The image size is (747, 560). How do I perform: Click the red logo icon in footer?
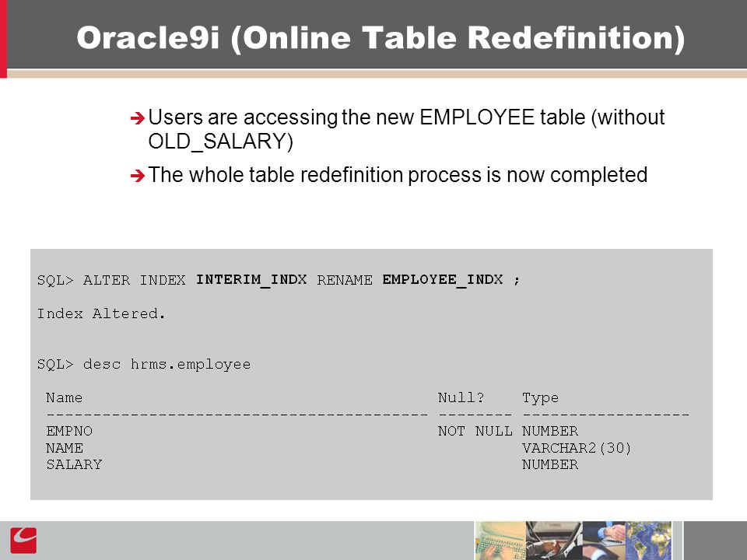pyautogui.click(x=23, y=540)
